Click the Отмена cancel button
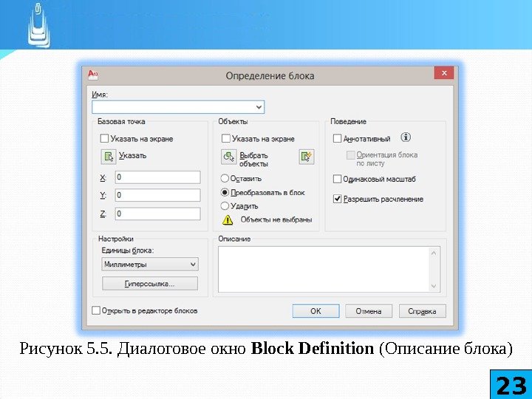 (369, 311)
